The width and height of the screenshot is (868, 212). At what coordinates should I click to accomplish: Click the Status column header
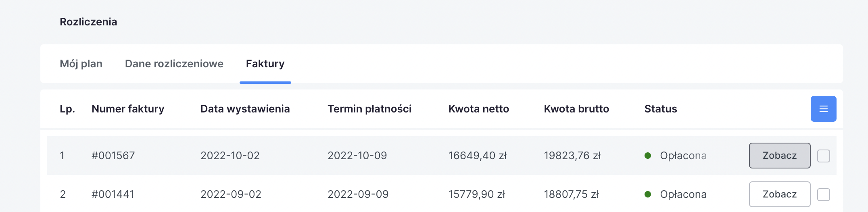click(660, 109)
